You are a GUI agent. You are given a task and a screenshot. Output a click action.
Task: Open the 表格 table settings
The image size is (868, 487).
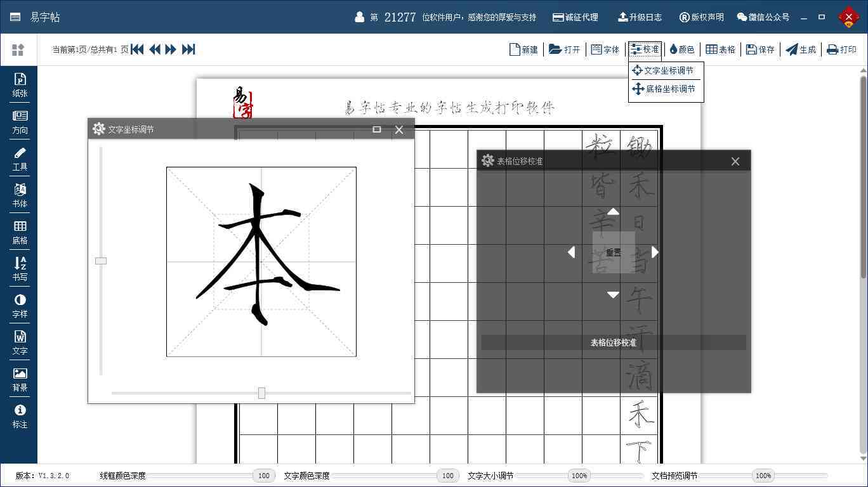click(x=721, y=49)
